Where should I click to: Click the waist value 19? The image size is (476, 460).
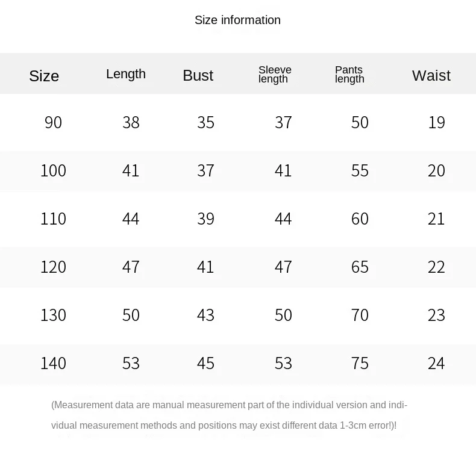[x=436, y=122]
